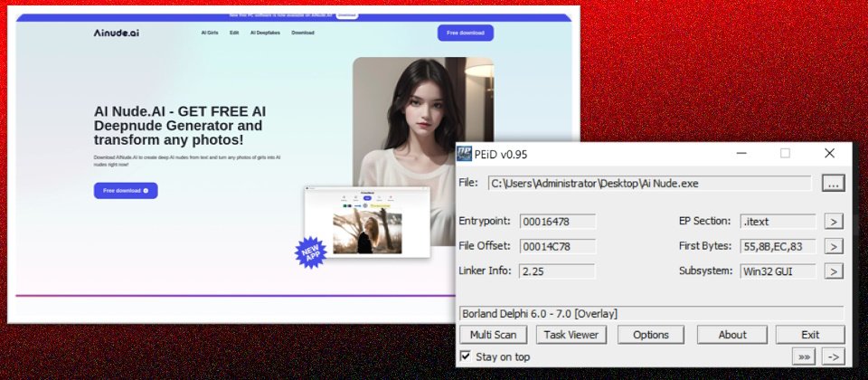Image resolution: width=868 pixels, height=380 pixels.
Task: Click the Exit button in PEiD
Action: [x=810, y=335]
